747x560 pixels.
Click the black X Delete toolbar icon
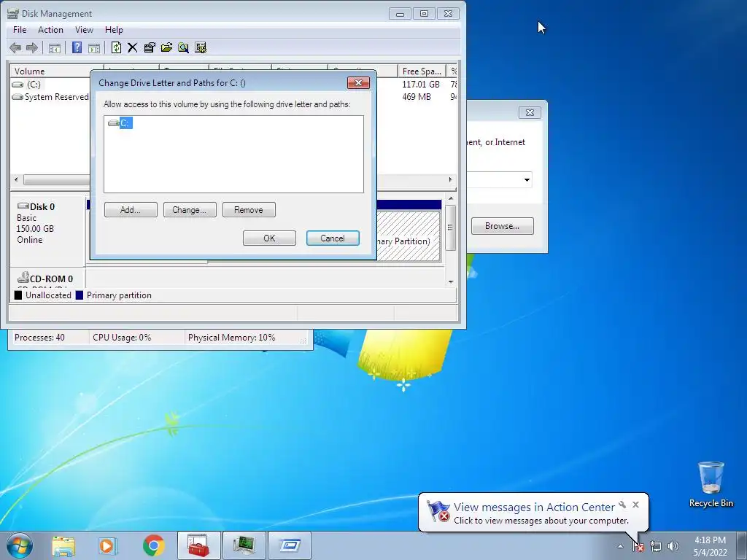(x=133, y=47)
